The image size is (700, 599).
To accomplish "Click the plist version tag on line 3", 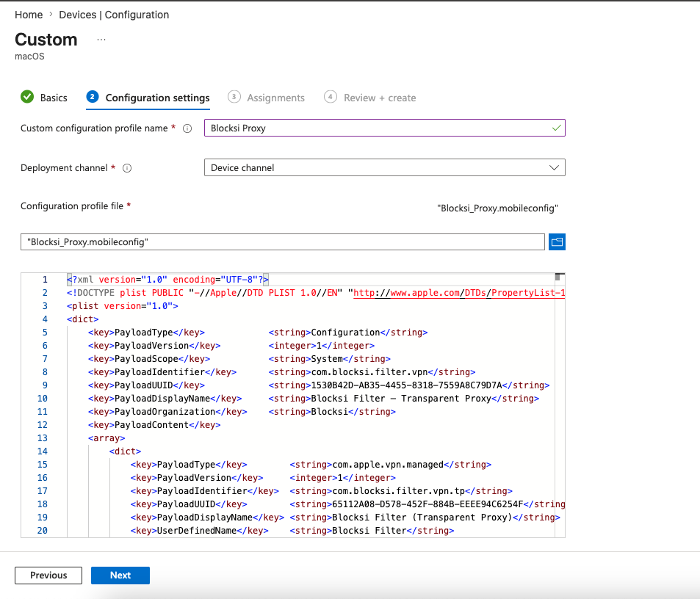I will (123, 306).
